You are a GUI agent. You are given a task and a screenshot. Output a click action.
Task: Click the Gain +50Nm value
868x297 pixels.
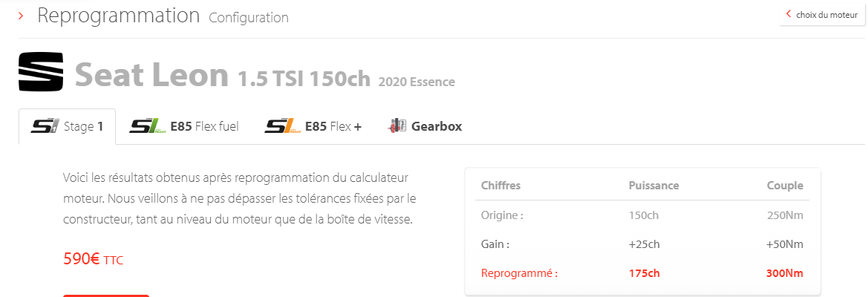point(784,244)
